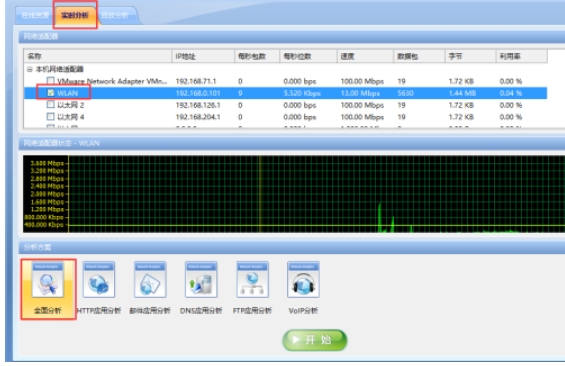
Task: Open the tab right of 实时分析
Action: pyautogui.click(x=116, y=15)
